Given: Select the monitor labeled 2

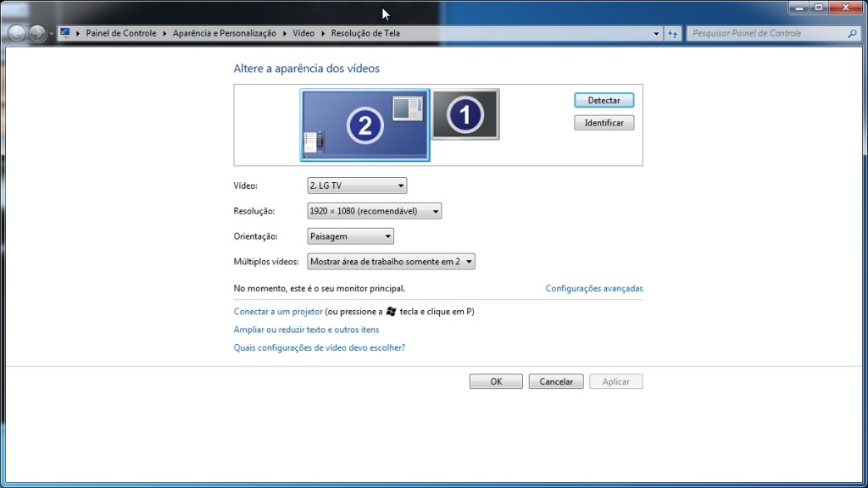Looking at the screenshot, I should 364,125.
